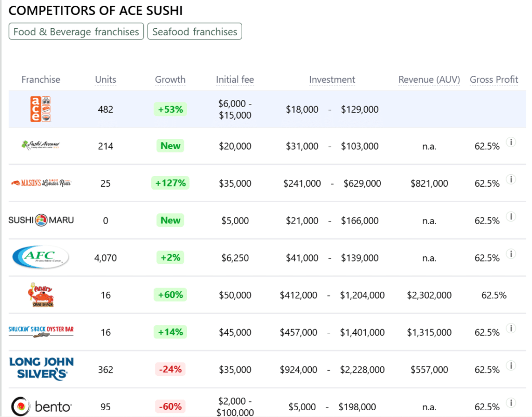Select the 482 units value
The image size is (532, 417).
point(105,109)
